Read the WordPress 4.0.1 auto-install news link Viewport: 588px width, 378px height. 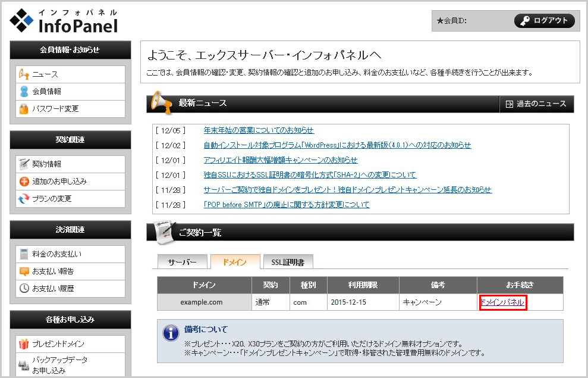[337, 145]
